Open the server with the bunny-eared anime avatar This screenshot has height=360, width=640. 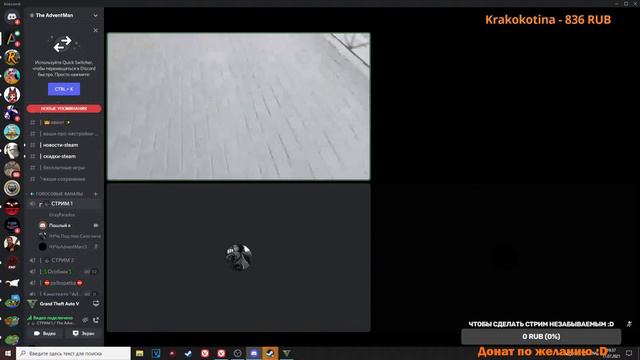click(12, 95)
